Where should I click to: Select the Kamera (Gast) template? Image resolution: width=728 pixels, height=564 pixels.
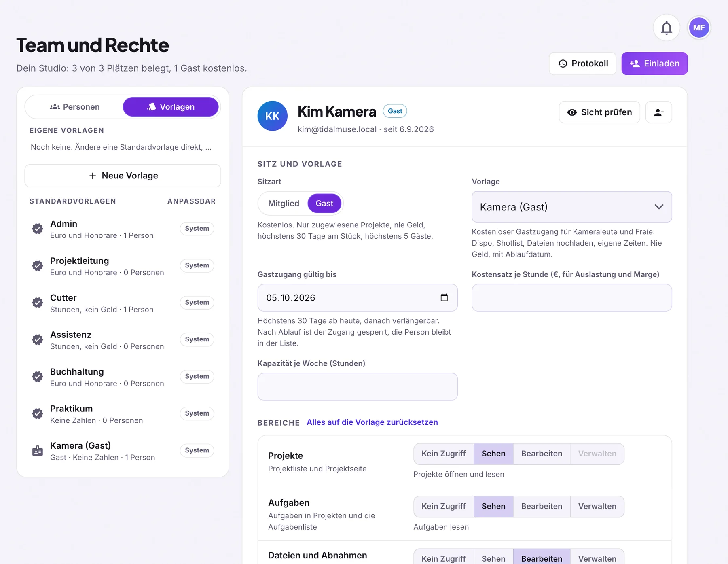pyautogui.click(x=123, y=451)
